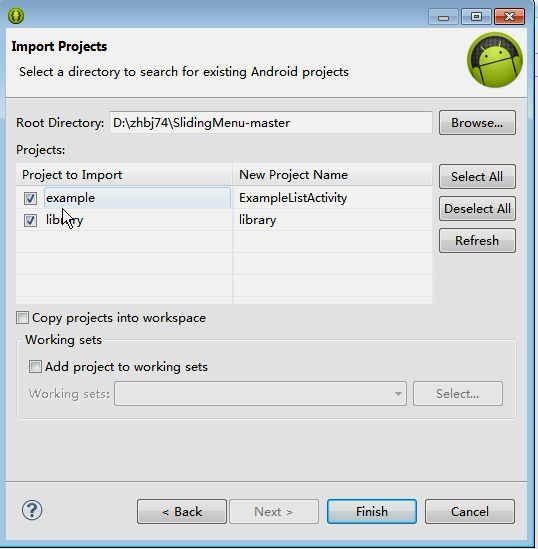The height and width of the screenshot is (549, 538).
Task: Maximize the Import Projects dialog
Action: pos(476,17)
